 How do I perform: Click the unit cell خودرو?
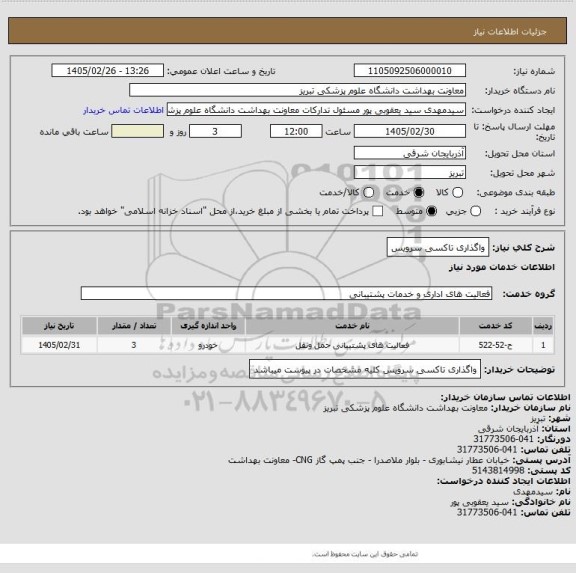208,345
